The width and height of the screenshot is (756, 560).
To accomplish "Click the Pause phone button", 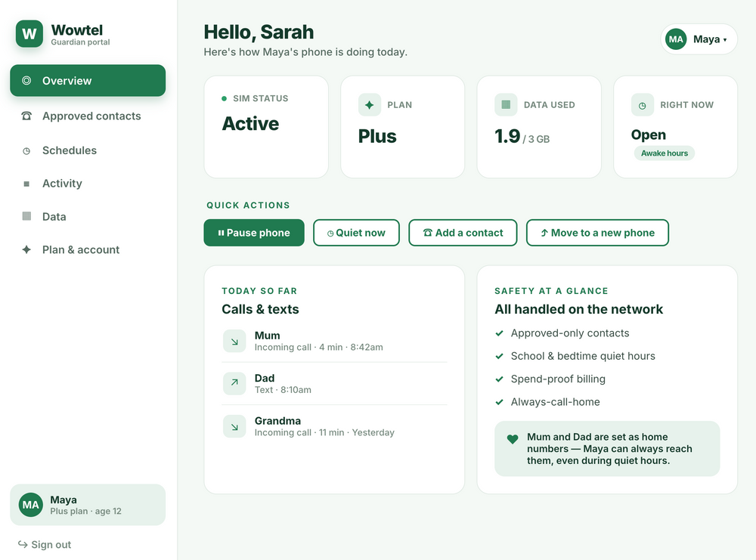I will coord(254,233).
